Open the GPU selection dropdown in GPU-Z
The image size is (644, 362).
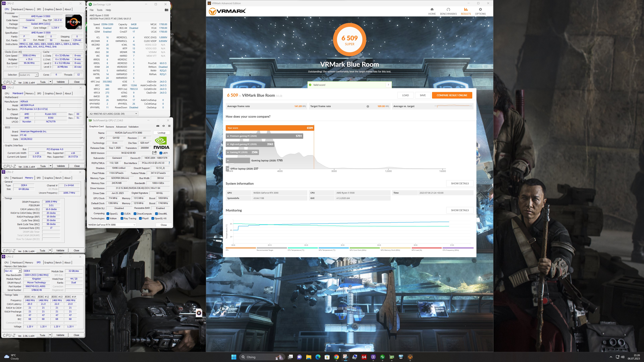coord(112,225)
